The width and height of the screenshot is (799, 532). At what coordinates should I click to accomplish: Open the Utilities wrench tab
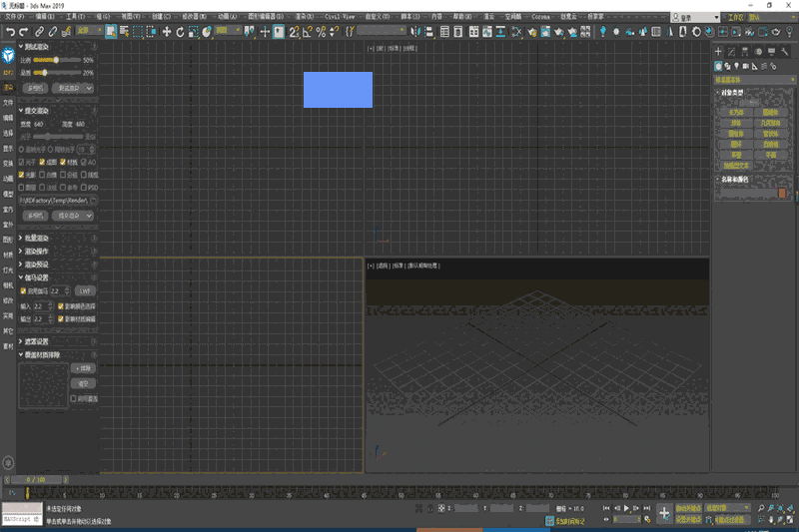(x=784, y=51)
